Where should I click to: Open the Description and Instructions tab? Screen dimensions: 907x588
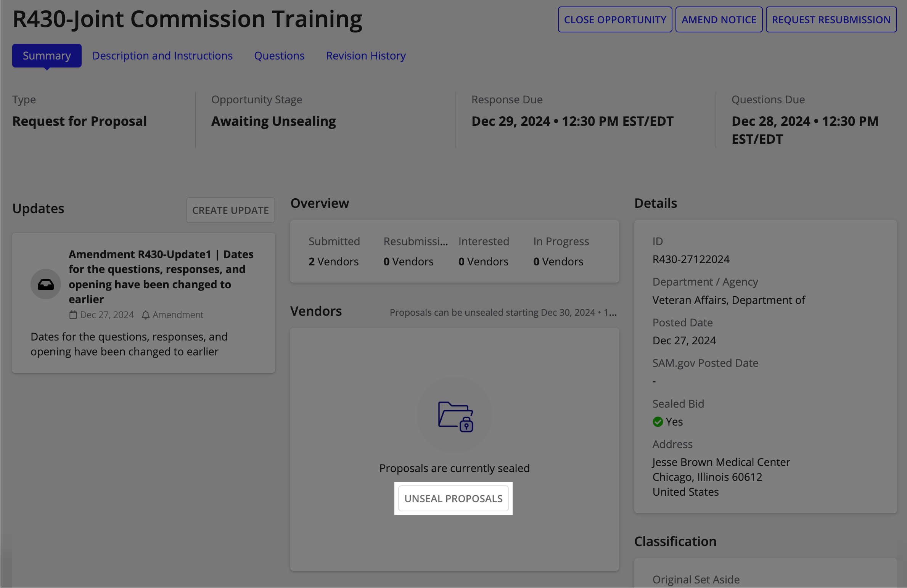162,56
